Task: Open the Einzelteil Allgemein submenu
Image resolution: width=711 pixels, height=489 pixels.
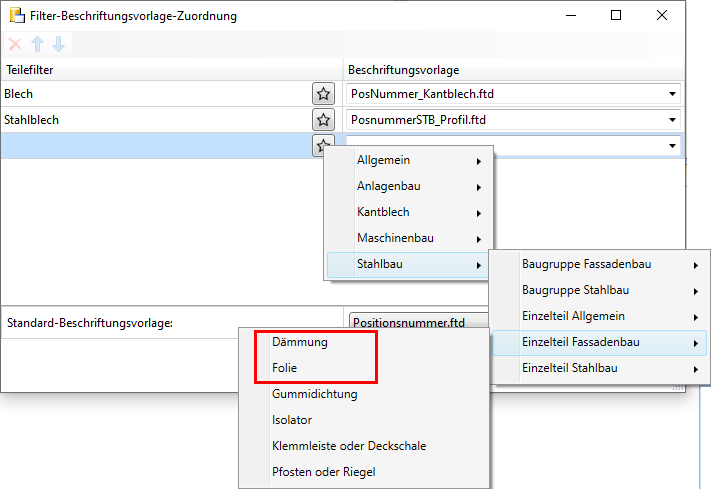Action: (x=599, y=316)
